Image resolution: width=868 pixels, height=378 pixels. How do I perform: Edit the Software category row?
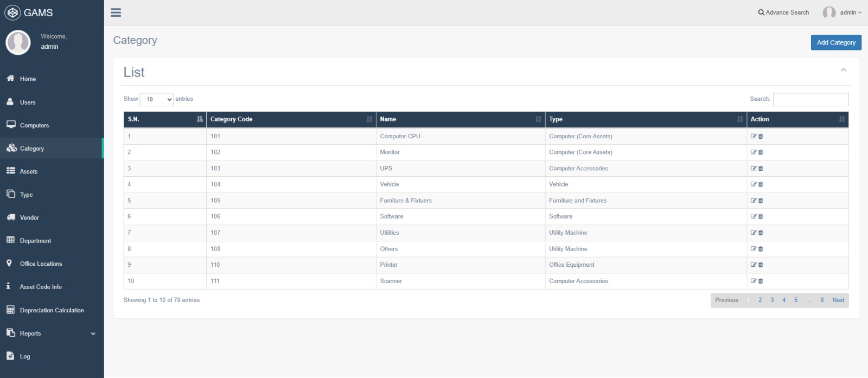(x=753, y=216)
